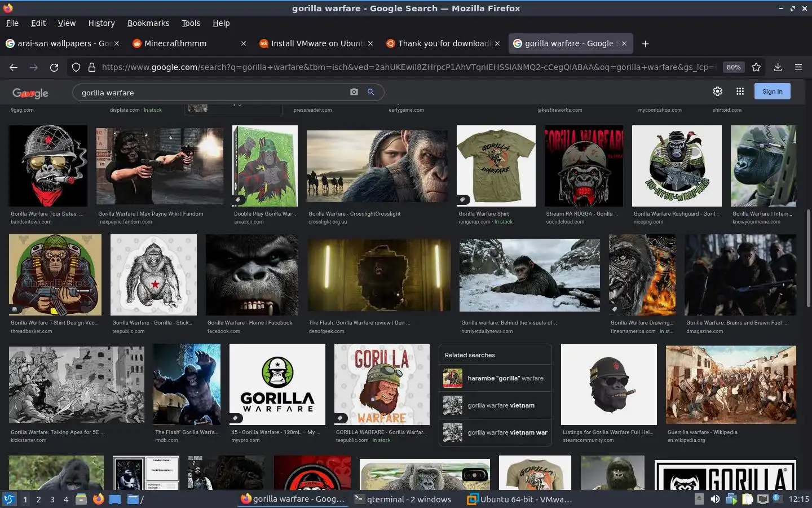Focus the URL address bar
This screenshot has height=508, width=812.
[x=409, y=67]
